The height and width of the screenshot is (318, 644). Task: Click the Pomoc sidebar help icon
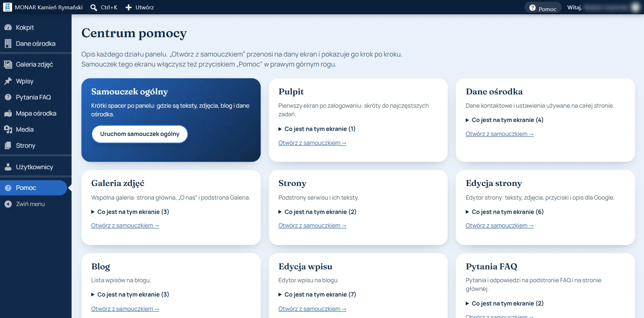(8, 188)
